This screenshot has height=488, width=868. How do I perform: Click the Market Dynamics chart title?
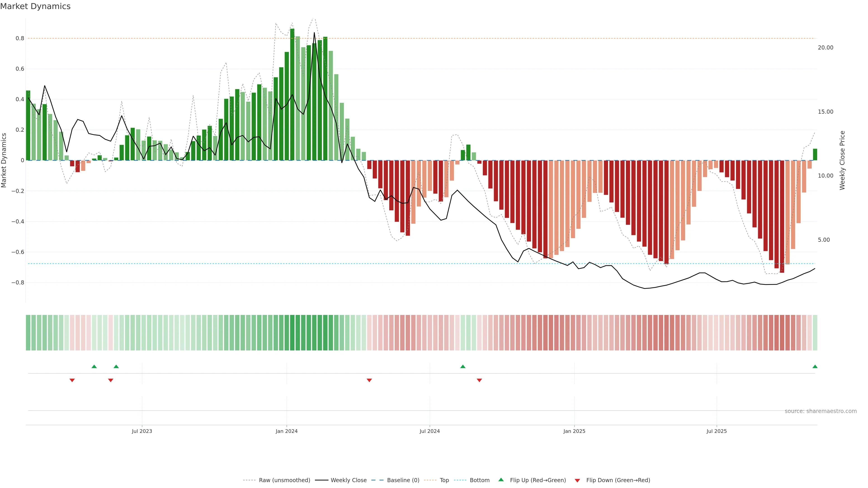point(35,6)
